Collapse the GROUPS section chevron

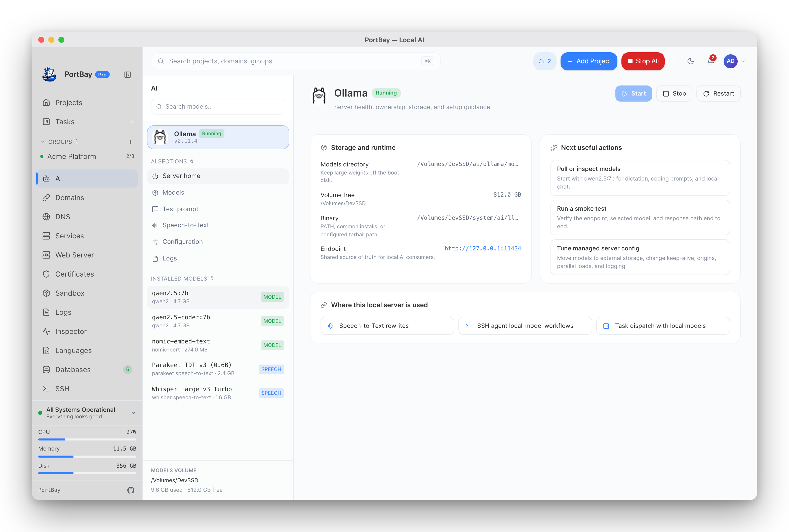coord(43,142)
